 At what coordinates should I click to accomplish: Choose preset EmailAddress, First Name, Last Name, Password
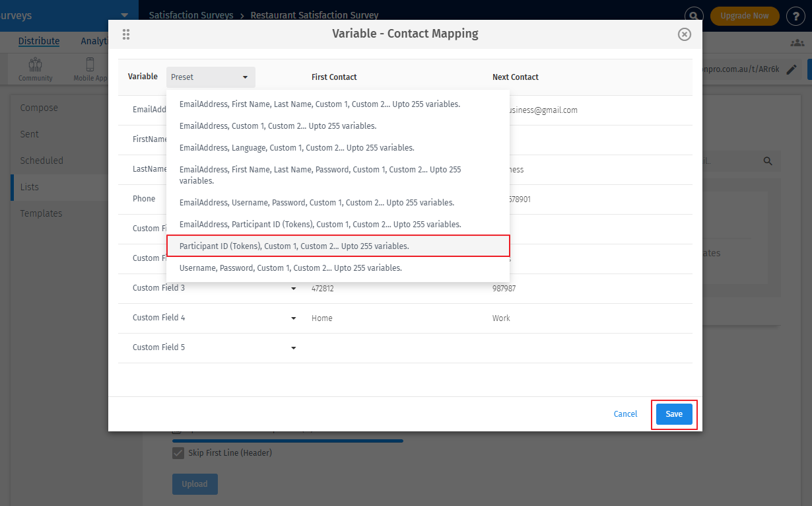point(338,175)
